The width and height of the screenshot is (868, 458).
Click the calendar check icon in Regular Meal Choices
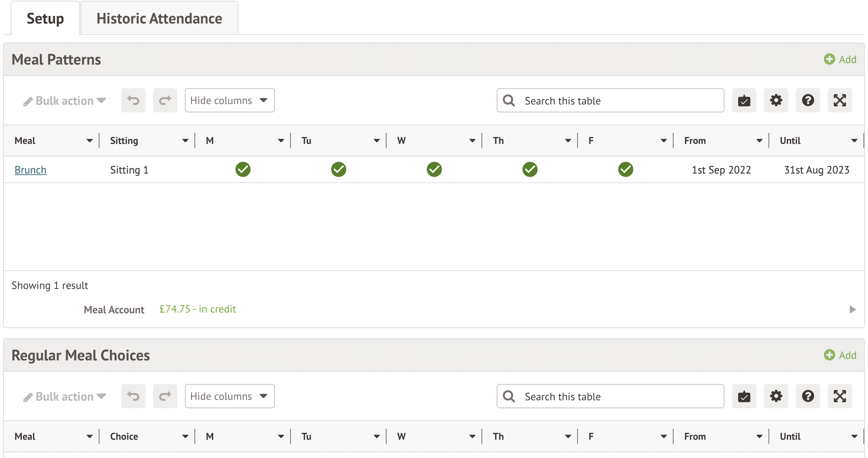[744, 396]
